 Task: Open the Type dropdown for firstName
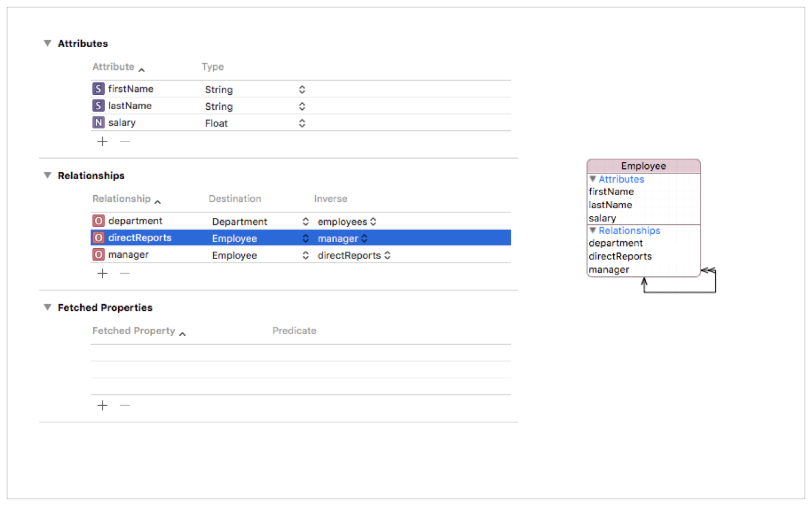302,90
